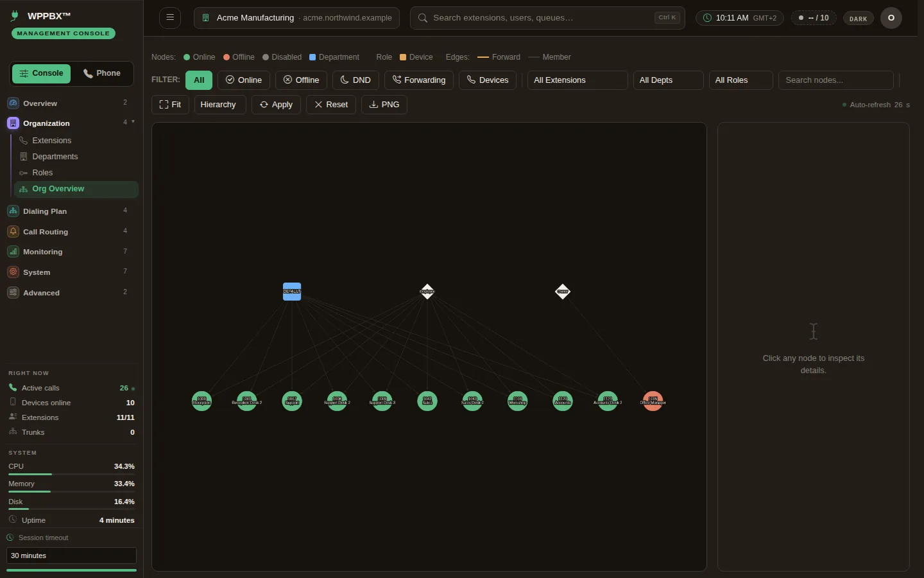Export the graph as PNG
The width and height of the screenshot is (924, 578).
click(384, 105)
